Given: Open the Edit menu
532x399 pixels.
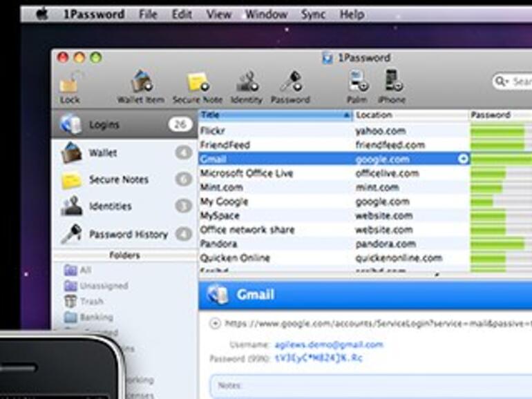Looking at the screenshot, I should coord(182,14).
